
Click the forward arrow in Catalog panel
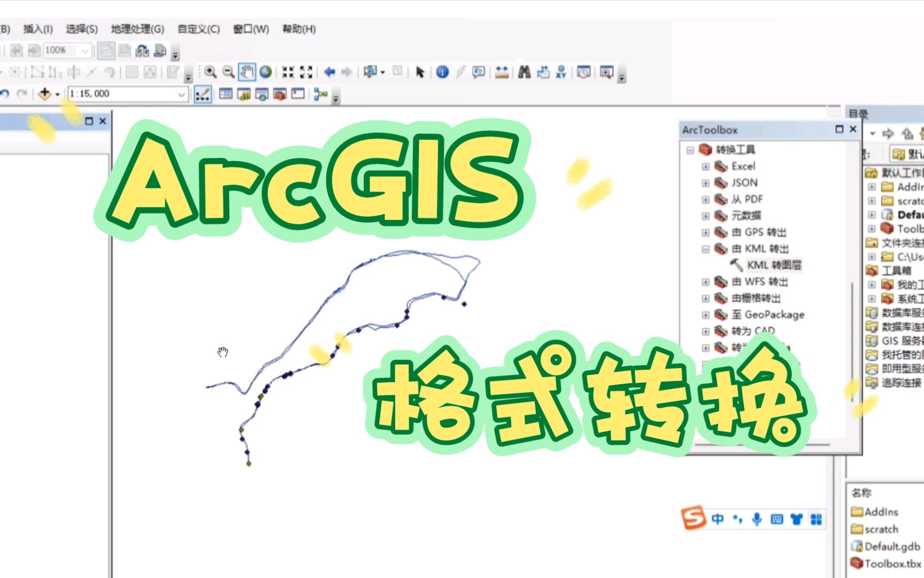click(889, 133)
